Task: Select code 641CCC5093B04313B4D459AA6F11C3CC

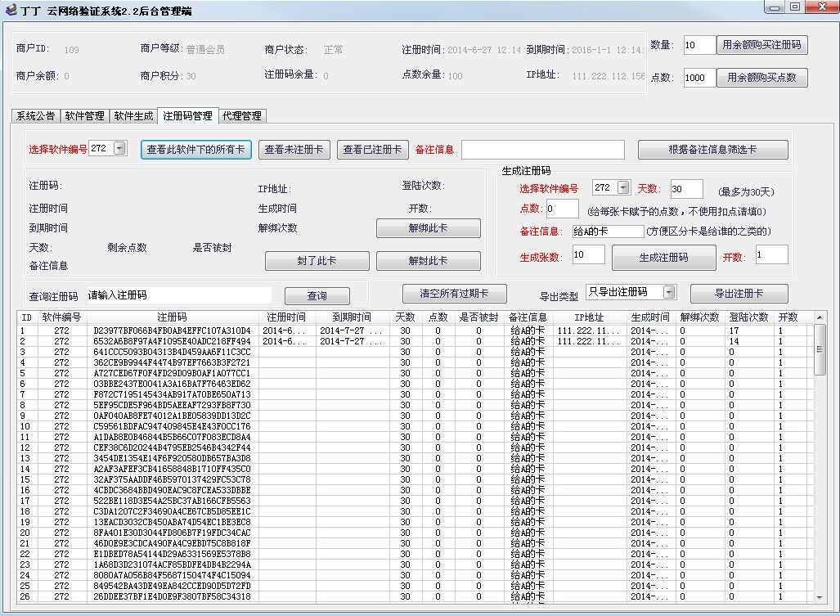Action: (172, 352)
